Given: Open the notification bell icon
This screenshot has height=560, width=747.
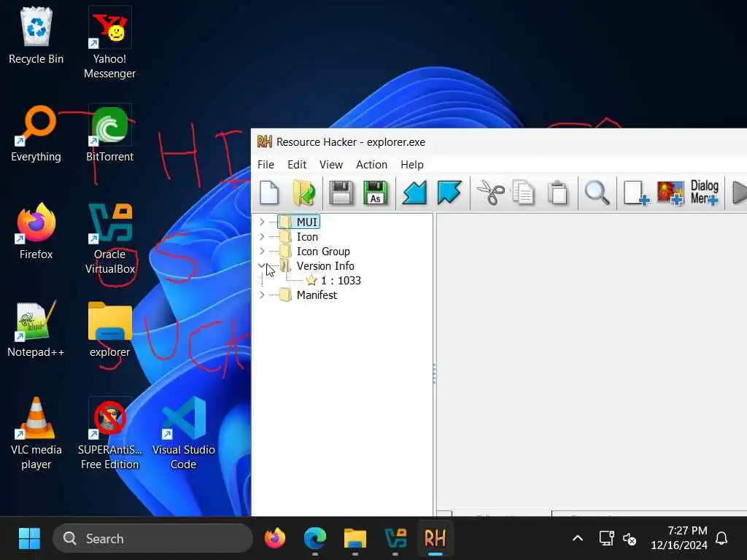Looking at the screenshot, I should [721, 539].
